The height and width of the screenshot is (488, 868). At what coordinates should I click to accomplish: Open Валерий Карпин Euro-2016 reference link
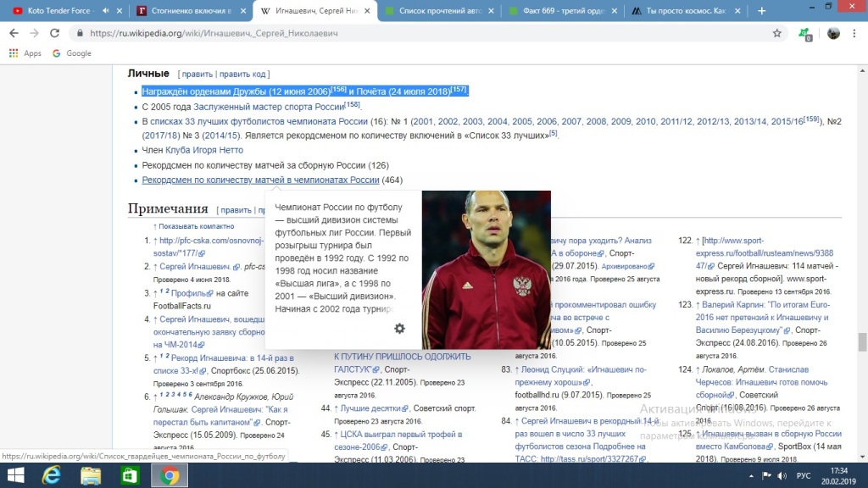[763, 318]
